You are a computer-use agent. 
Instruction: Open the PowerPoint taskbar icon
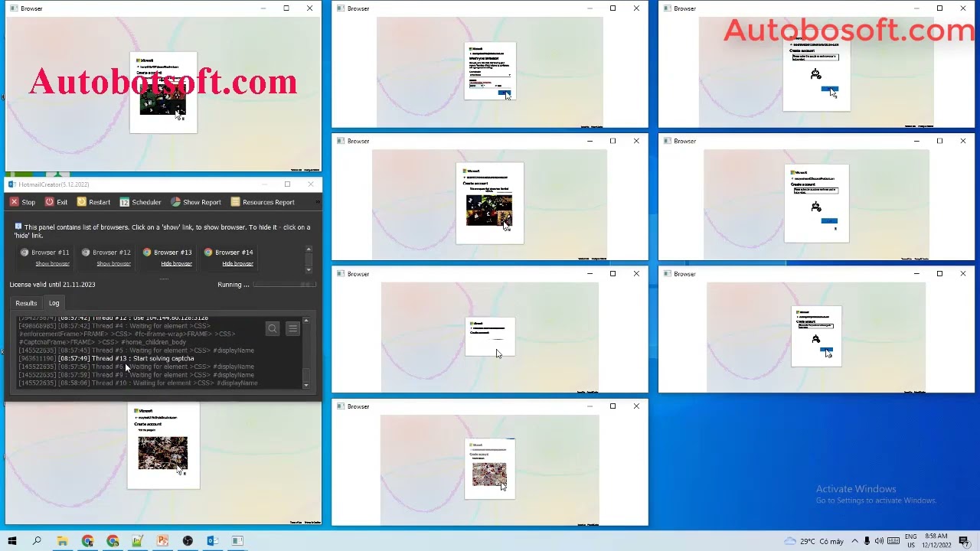pos(162,541)
